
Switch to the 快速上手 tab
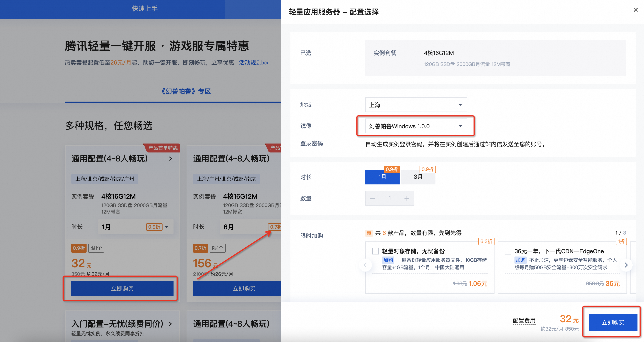(x=145, y=9)
